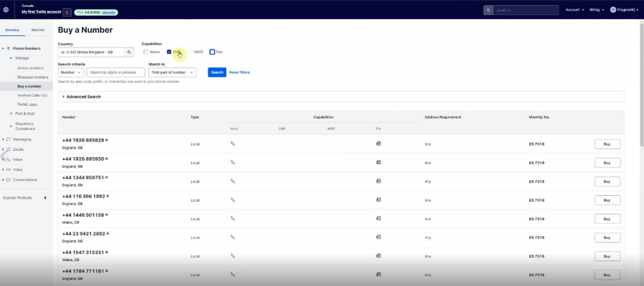Click the Twilio home logo icon
644x286 pixels.
[6, 10]
